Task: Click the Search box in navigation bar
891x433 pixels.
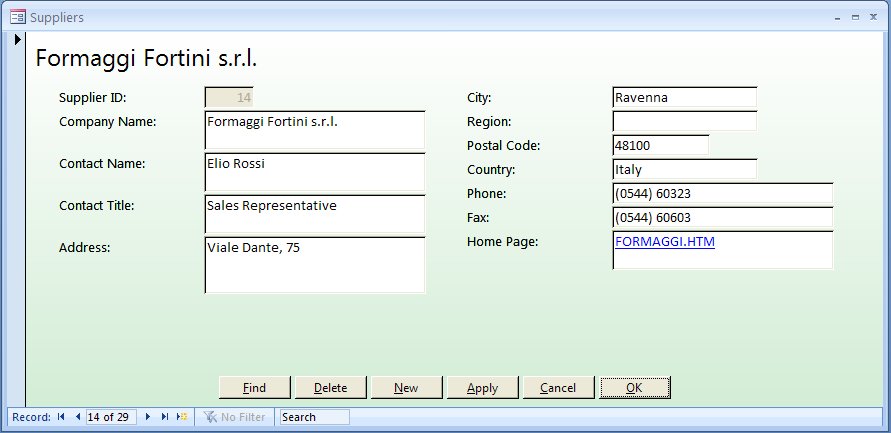Action: pos(315,417)
